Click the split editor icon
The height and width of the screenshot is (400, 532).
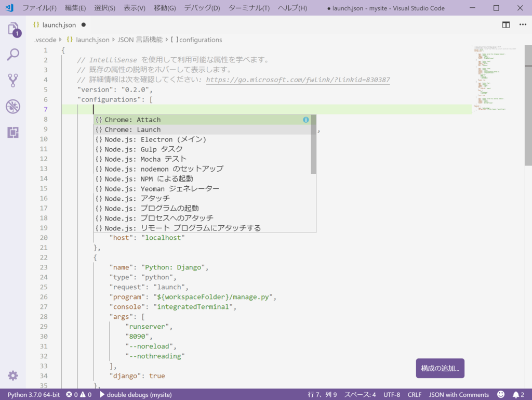coord(506,25)
